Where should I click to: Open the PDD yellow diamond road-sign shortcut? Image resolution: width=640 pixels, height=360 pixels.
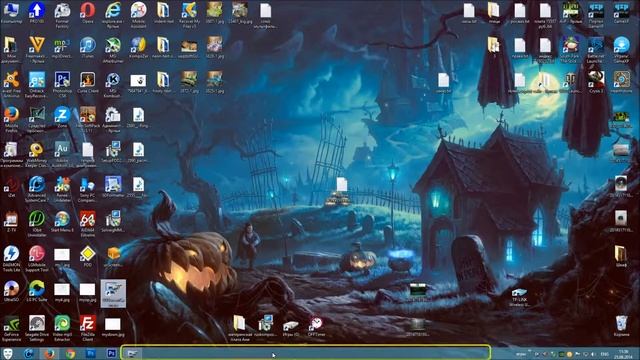[x=87, y=256]
